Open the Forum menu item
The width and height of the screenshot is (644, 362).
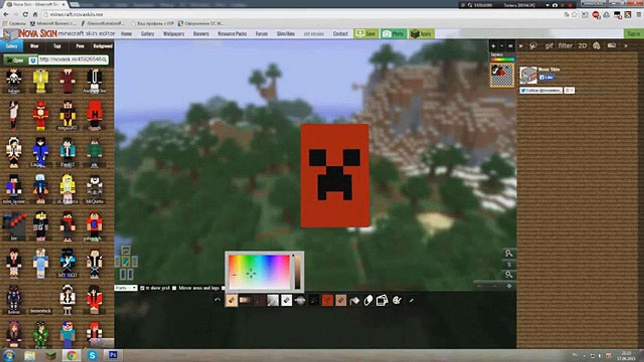262,34
